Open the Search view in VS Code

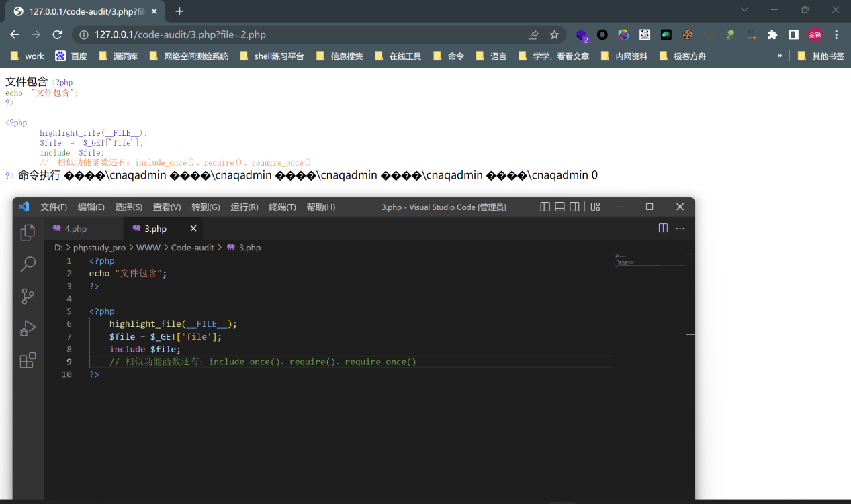tap(28, 264)
